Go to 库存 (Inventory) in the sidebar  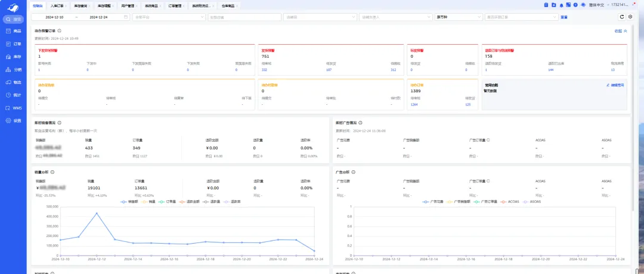[x=13, y=57]
